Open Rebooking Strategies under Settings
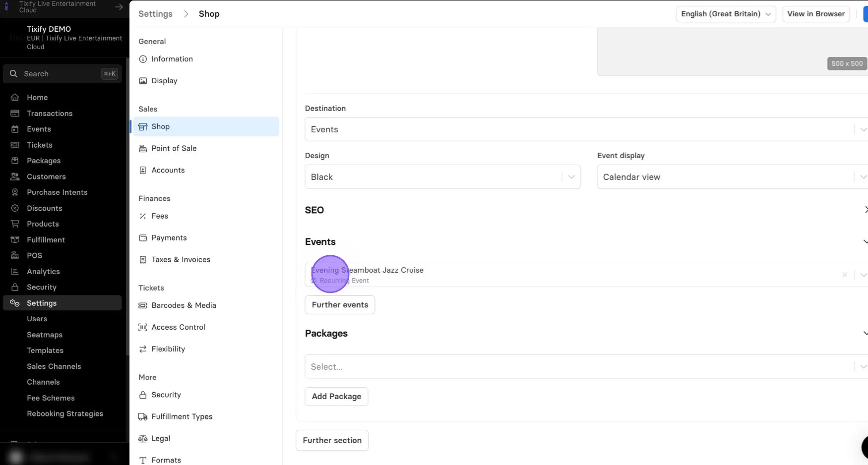 pyautogui.click(x=65, y=413)
